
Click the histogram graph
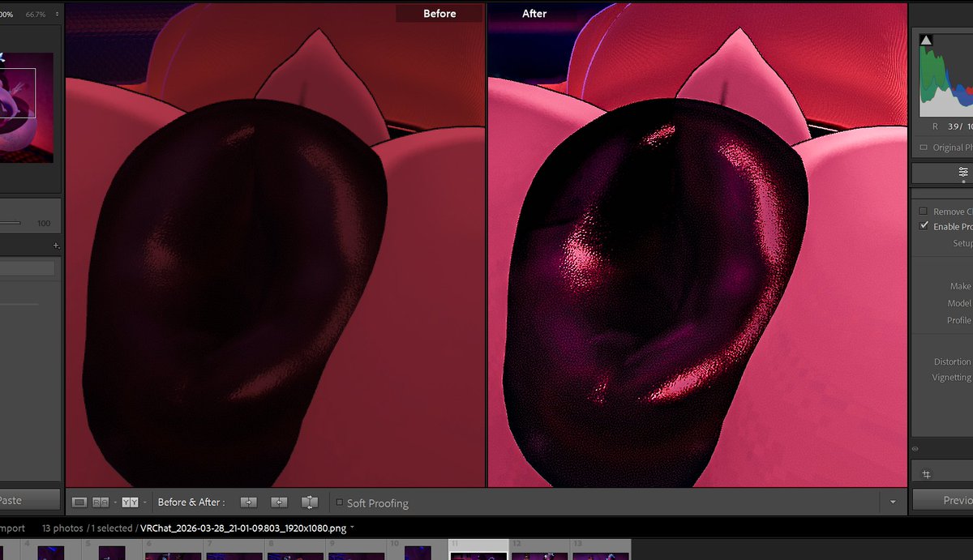(x=945, y=76)
